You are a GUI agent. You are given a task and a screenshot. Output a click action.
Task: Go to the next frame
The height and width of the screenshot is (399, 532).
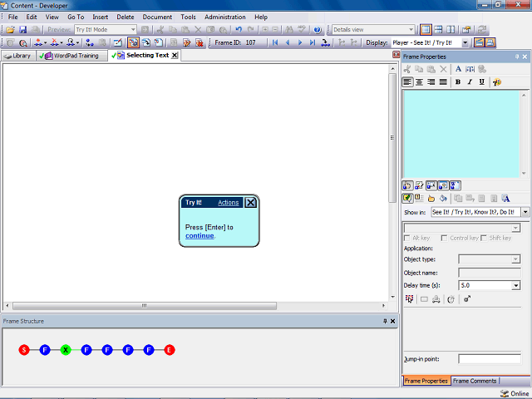click(x=300, y=42)
